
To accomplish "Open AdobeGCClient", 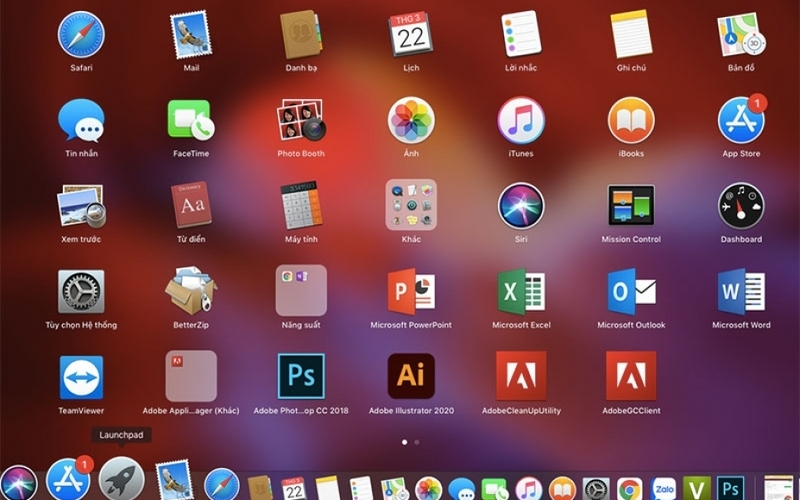I will click(x=631, y=376).
